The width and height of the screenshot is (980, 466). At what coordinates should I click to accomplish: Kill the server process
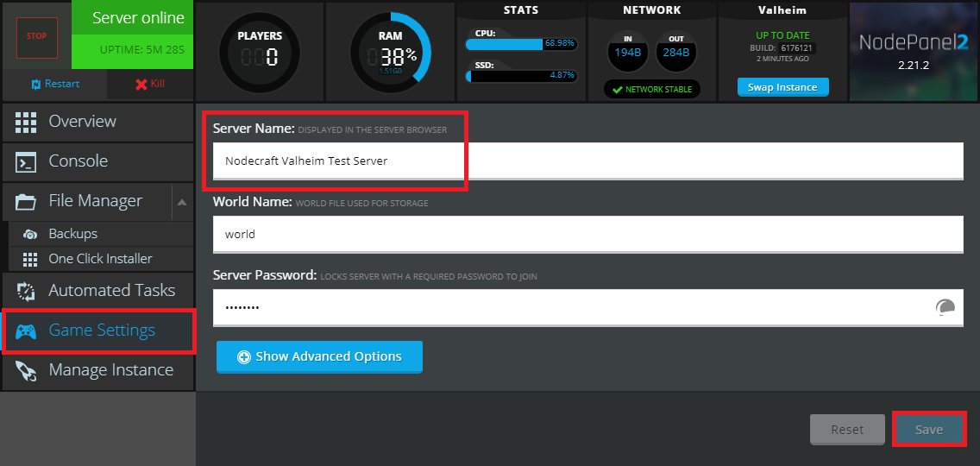pyautogui.click(x=149, y=84)
